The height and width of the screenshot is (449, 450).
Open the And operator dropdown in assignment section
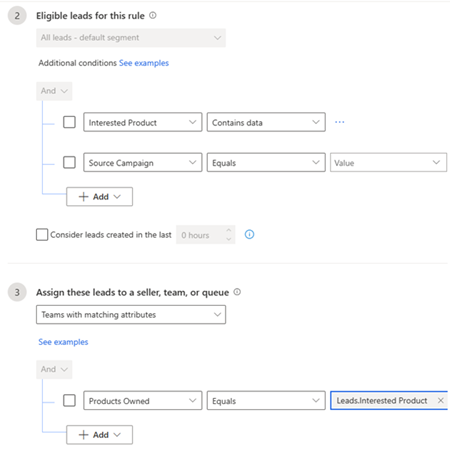pos(54,369)
